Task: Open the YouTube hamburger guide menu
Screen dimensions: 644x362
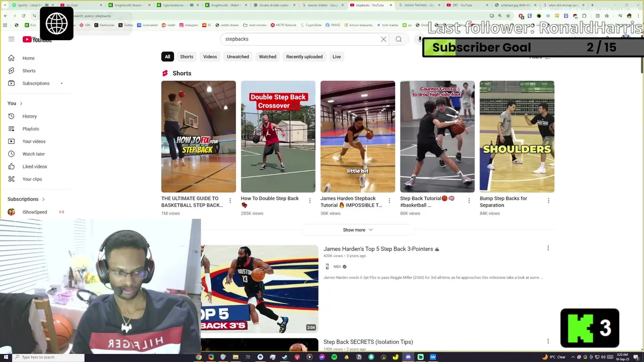Action: [11, 39]
